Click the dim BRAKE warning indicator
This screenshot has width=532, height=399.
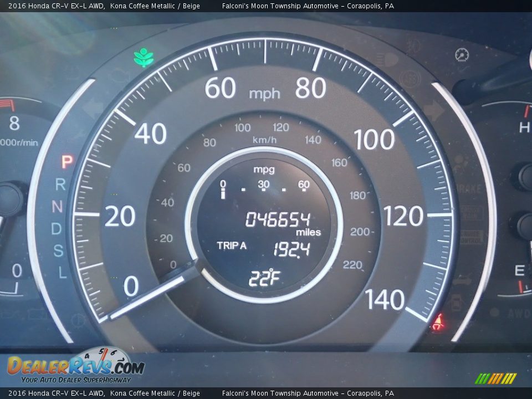coord(469,189)
